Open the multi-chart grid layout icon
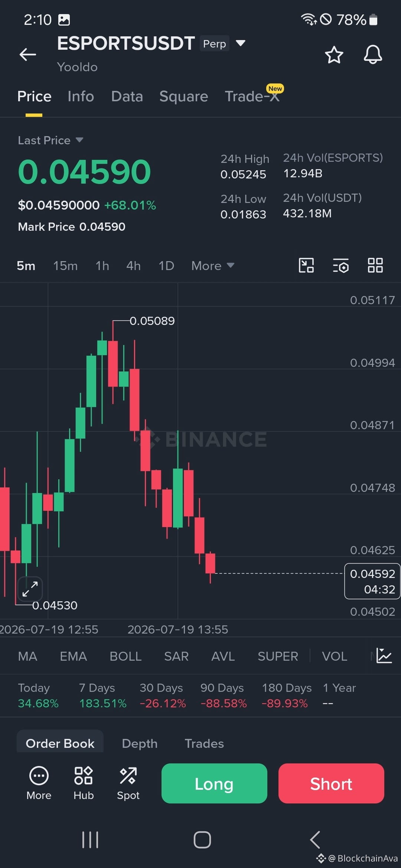This screenshot has width=401, height=868. pos(375,265)
